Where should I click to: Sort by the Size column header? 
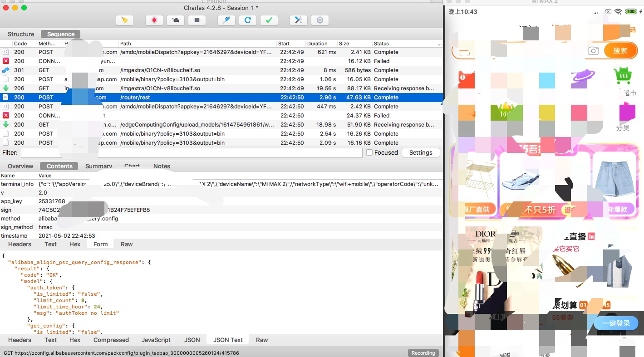354,44
